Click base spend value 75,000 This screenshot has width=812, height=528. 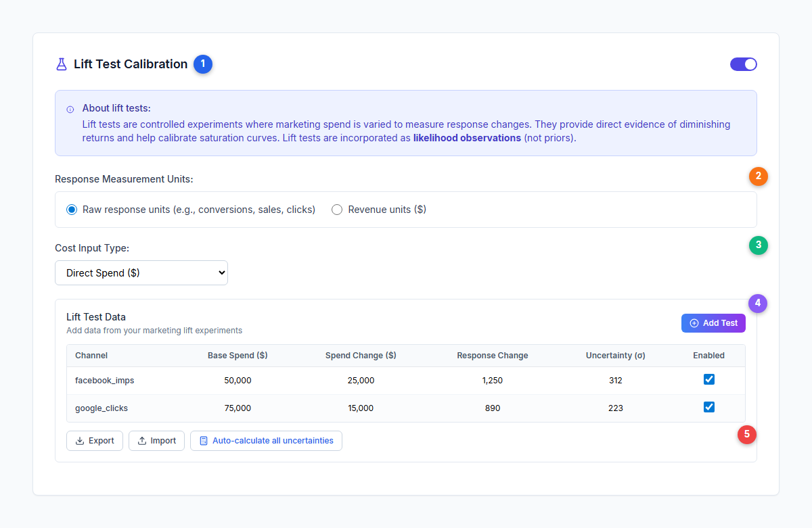[238, 408]
